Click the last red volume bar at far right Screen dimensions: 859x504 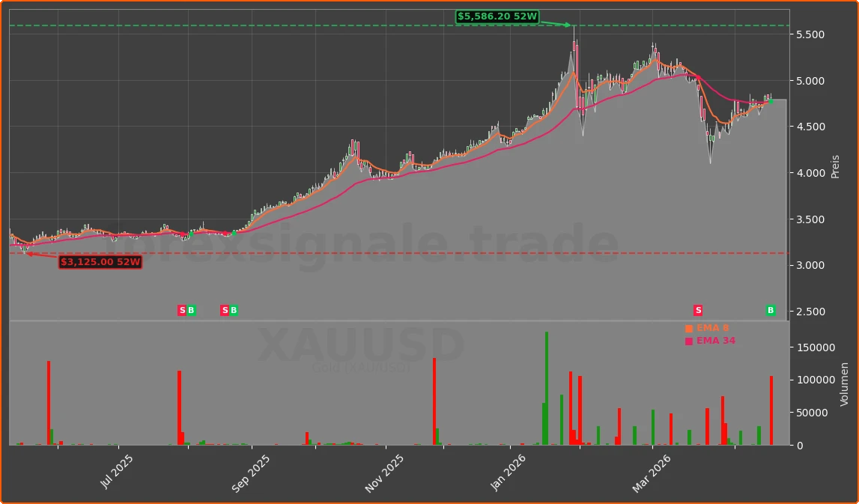[771, 411]
